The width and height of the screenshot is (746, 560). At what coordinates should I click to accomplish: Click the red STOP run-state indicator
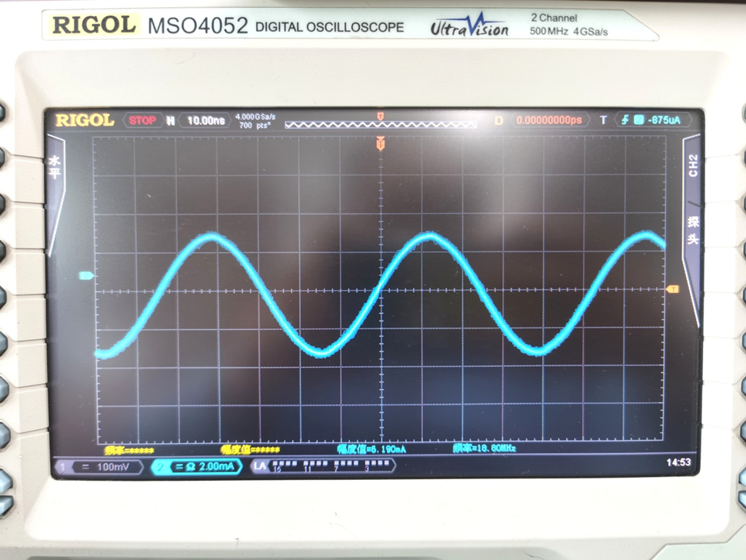[x=142, y=120]
